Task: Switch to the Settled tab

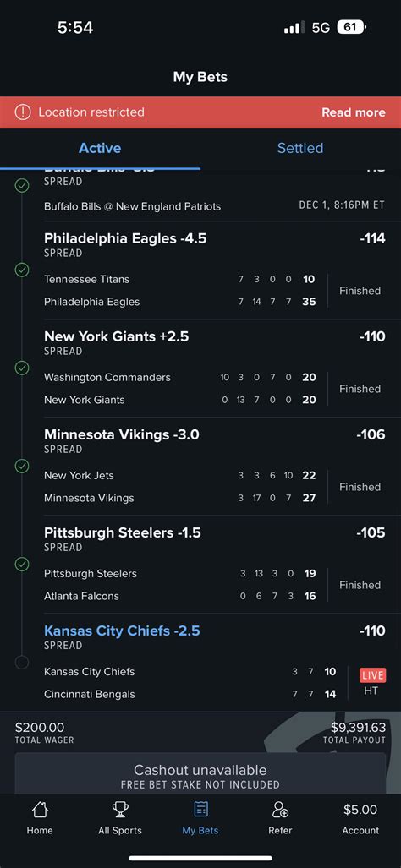Action: click(300, 148)
